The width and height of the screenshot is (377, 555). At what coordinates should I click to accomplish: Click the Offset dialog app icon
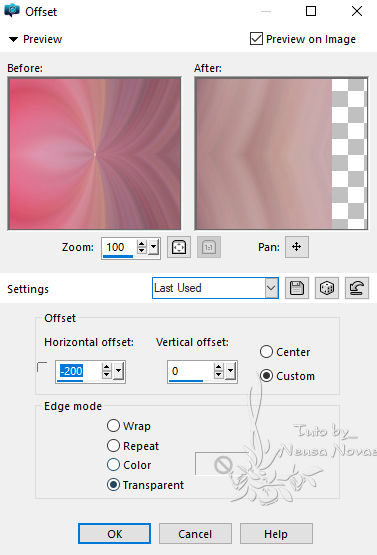(12, 11)
